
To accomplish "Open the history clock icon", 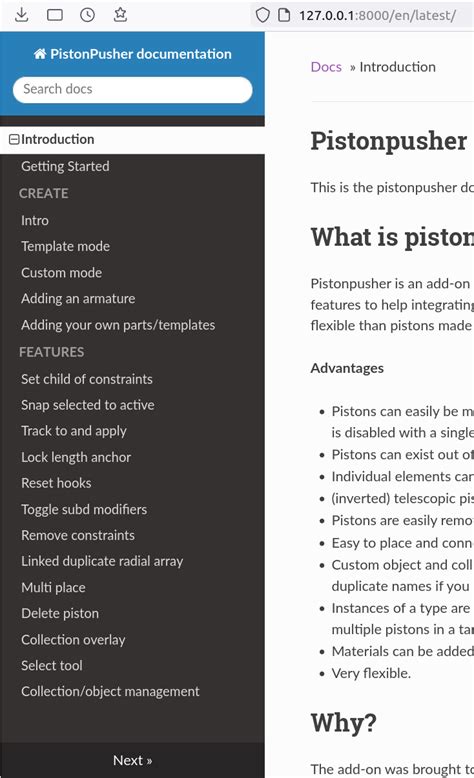I will pyautogui.click(x=87, y=15).
